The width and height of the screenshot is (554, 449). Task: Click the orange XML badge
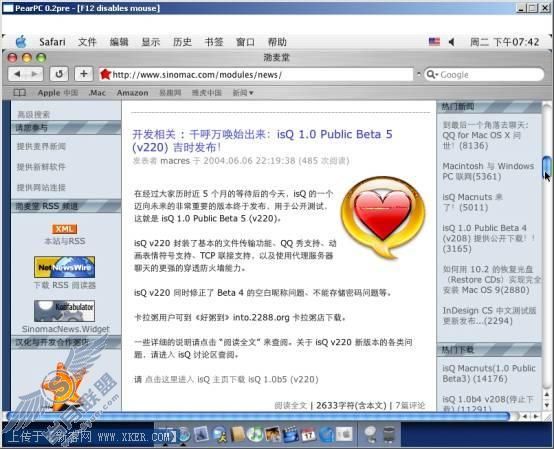point(65,229)
